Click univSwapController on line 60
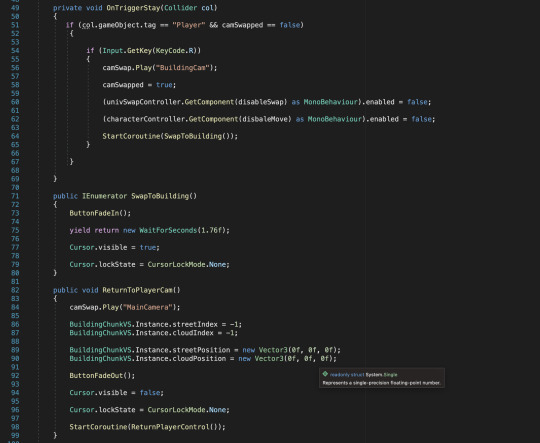The width and height of the screenshot is (540, 443). (x=144, y=102)
